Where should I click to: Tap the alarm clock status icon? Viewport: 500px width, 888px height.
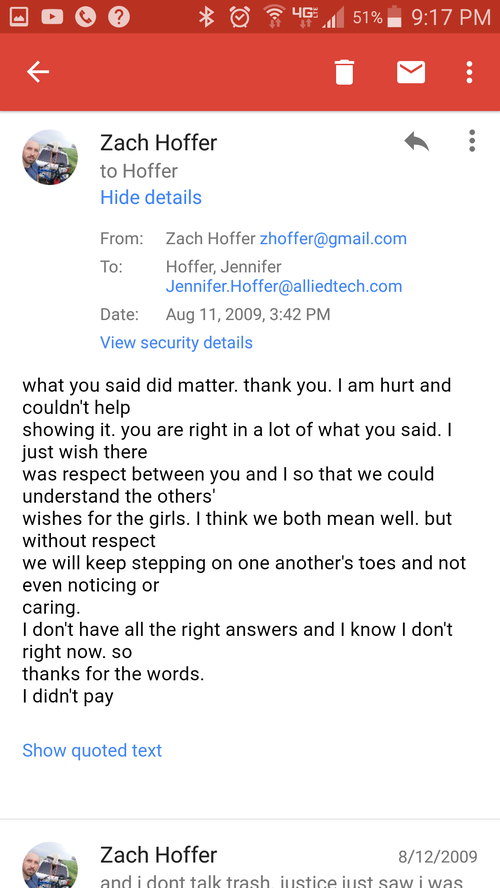[x=240, y=18]
